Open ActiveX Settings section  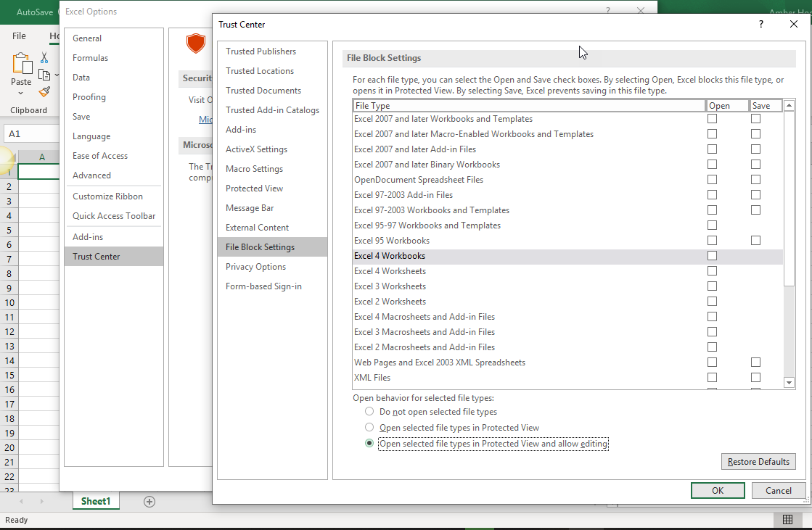pyautogui.click(x=272, y=149)
